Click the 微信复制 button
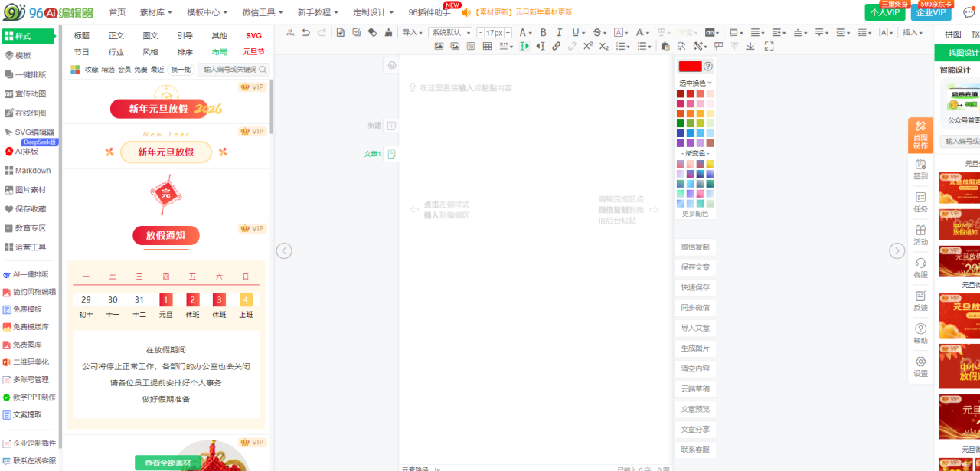The width and height of the screenshot is (980, 471). point(694,247)
